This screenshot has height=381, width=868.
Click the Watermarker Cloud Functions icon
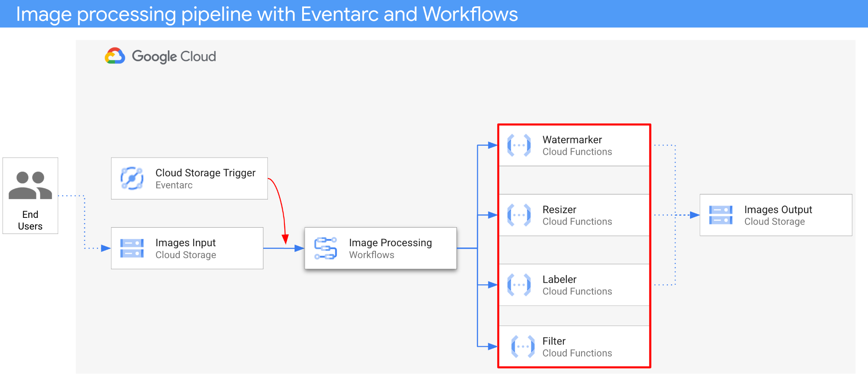(519, 145)
